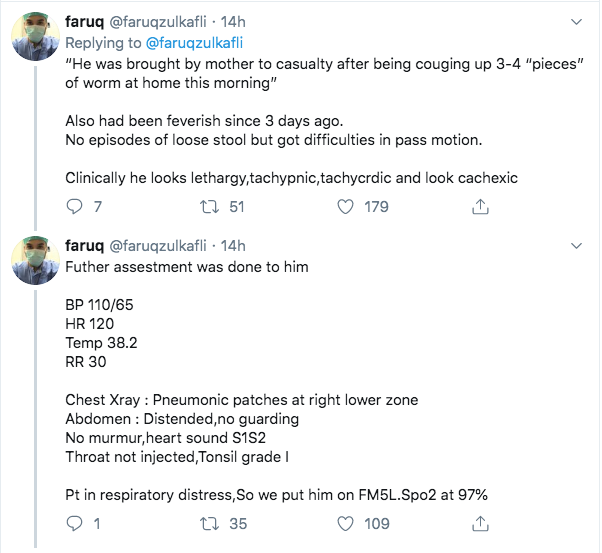Image resolution: width=602 pixels, height=553 pixels.
Task: Click the @faruqzulkafli handle on second tweet header
Action: [158, 246]
